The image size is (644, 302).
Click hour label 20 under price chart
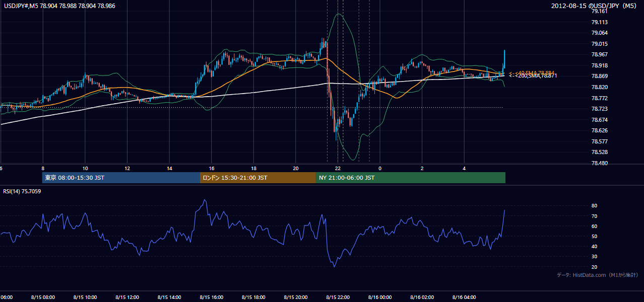296,169
